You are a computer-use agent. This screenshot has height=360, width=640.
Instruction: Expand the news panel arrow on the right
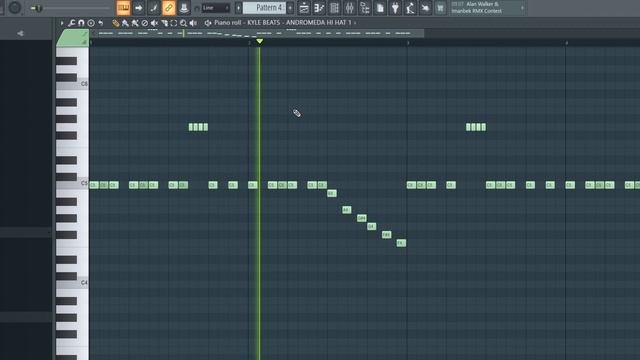tap(522, 8)
